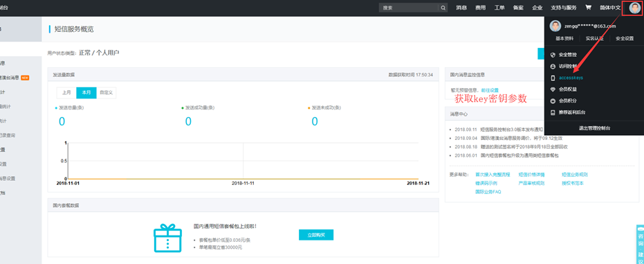Click the search magnifier icon

pos(443,8)
